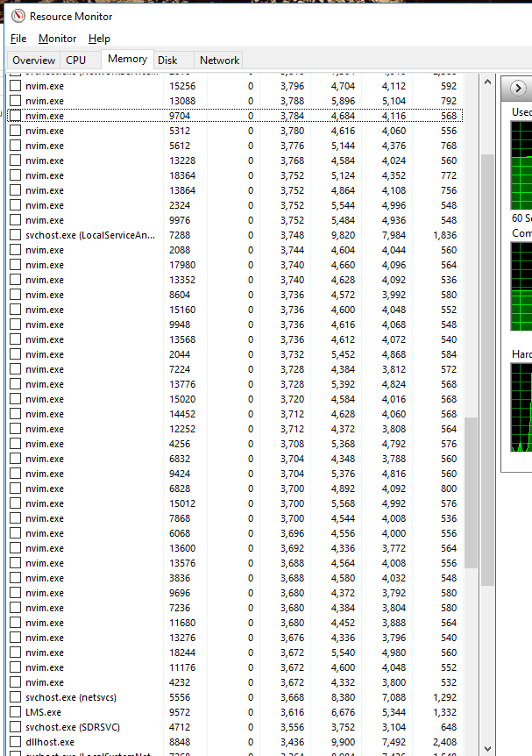
Task: Click the Resource Monitor title bar icon
Action: click(x=18, y=17)
